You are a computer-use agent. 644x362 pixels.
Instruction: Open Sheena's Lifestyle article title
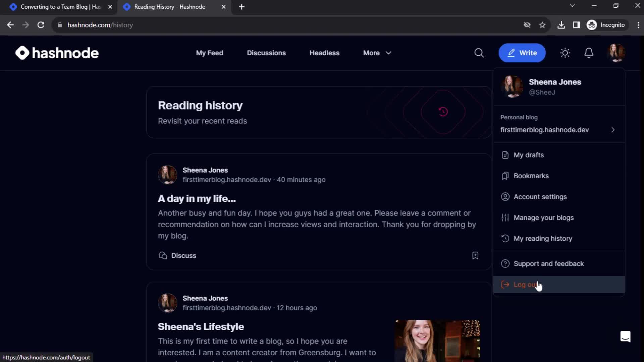(201, 326)
